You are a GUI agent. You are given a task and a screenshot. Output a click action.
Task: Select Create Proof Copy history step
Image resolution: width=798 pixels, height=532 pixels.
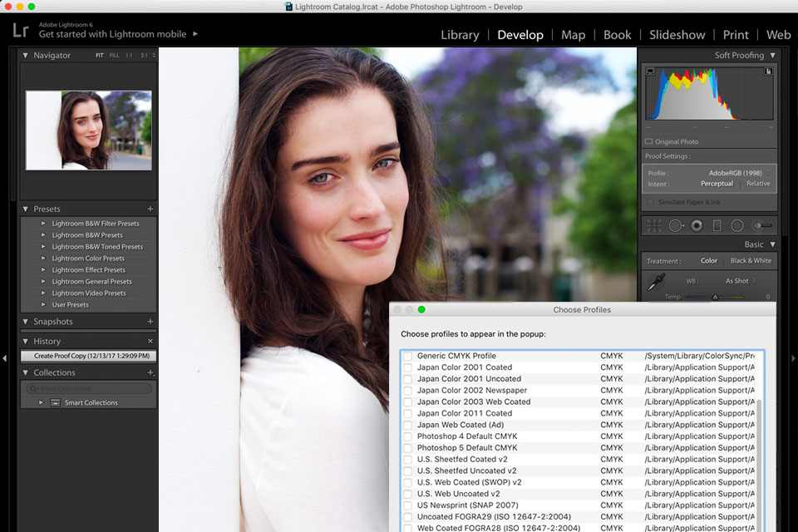click(89, 356)
